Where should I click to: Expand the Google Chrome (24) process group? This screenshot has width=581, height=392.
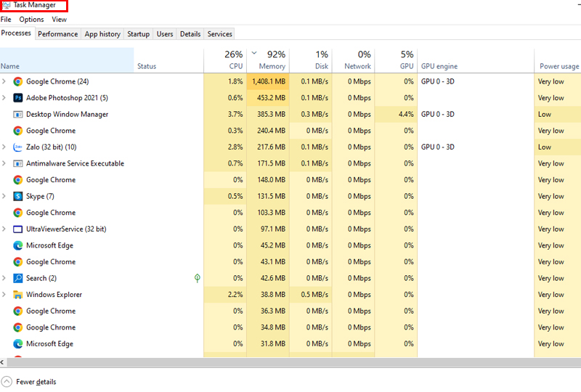pos(4,82)
